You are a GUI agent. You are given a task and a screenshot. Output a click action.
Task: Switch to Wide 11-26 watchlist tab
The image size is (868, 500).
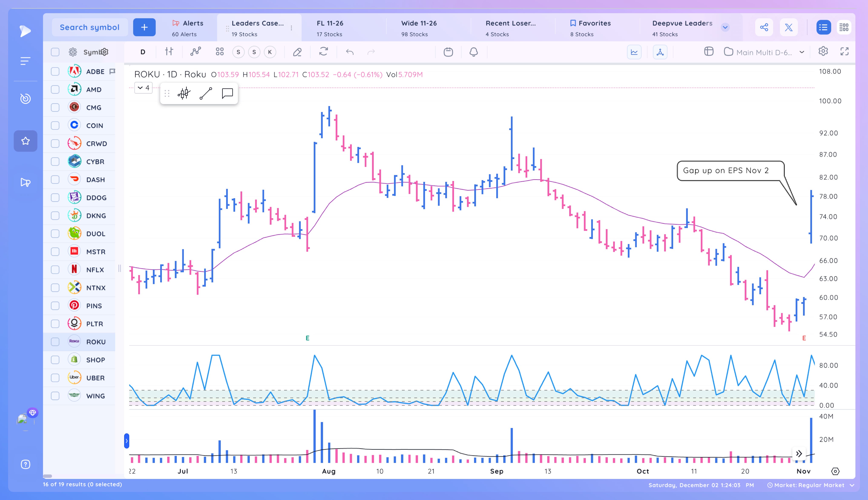tap(419, 28)
